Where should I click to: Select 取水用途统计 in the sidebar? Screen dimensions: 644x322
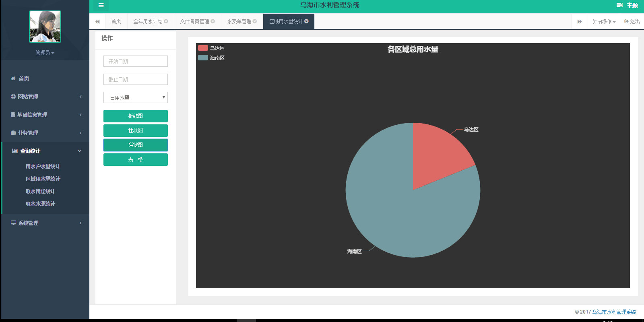(x=40, y=191)
